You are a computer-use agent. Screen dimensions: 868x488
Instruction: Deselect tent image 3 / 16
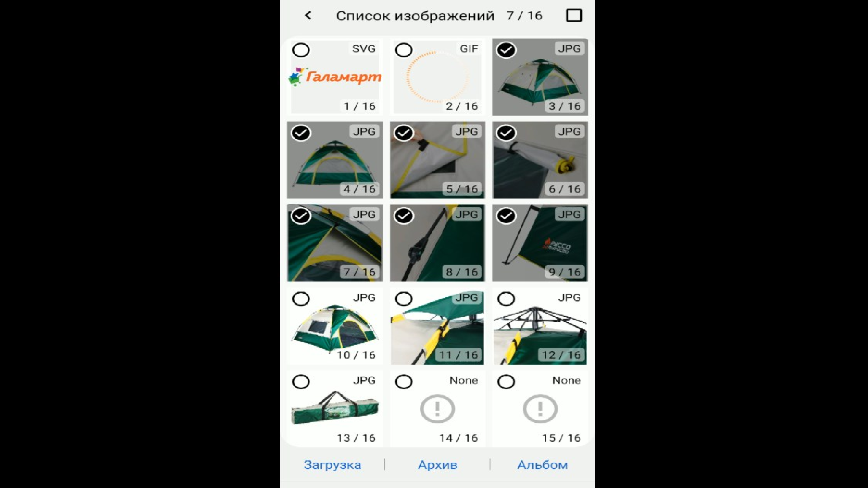click(x=506, y=50)
